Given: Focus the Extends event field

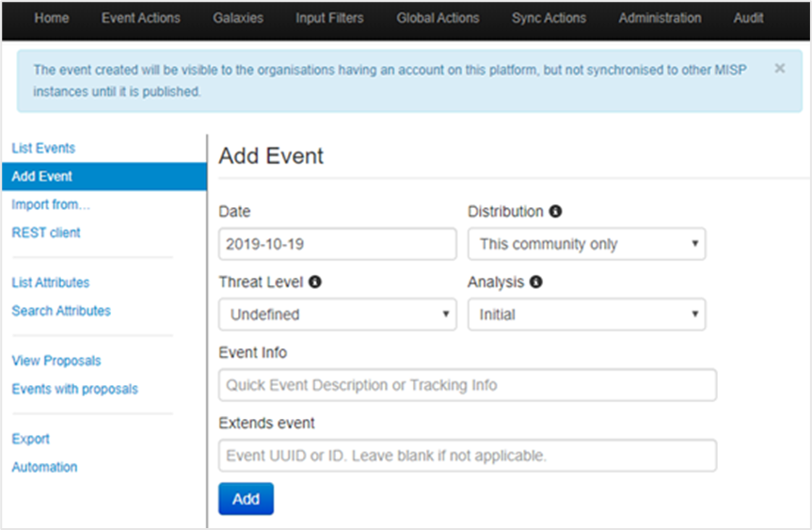Looking at the screenshot, I should pos(468,456).
